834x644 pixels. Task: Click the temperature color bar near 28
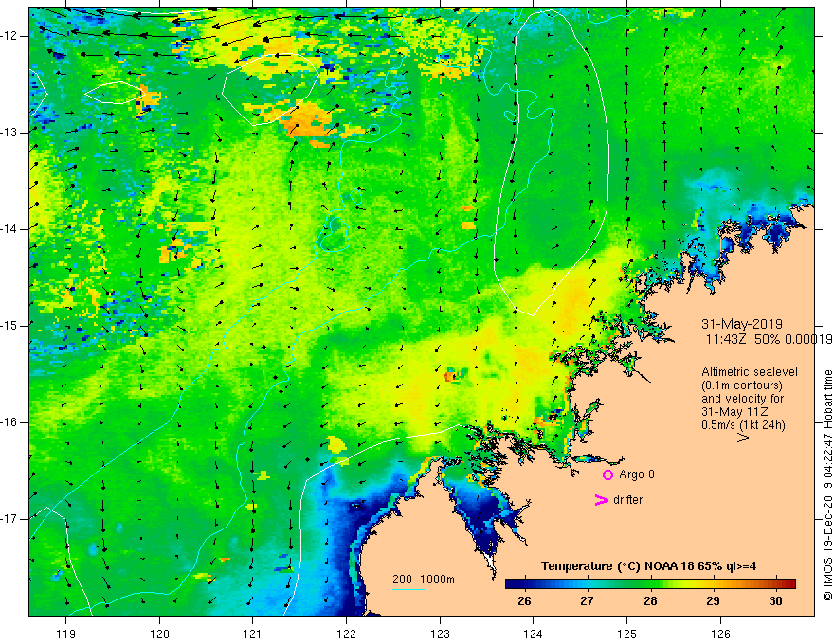(650, 584)
